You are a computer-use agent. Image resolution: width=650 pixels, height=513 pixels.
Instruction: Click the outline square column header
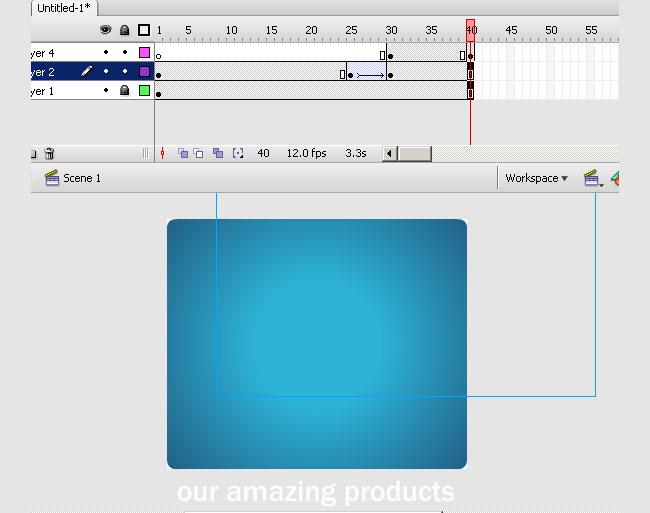point(144,30)
